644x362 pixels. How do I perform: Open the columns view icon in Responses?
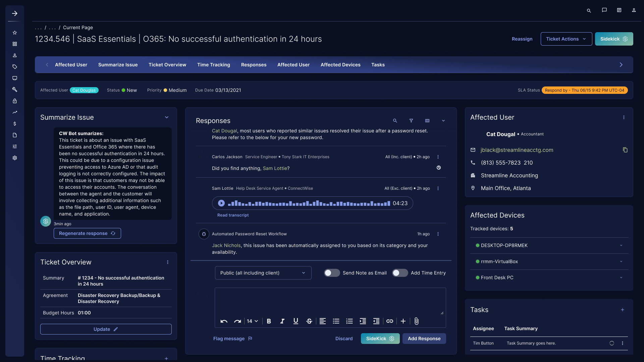coord(427,121)
